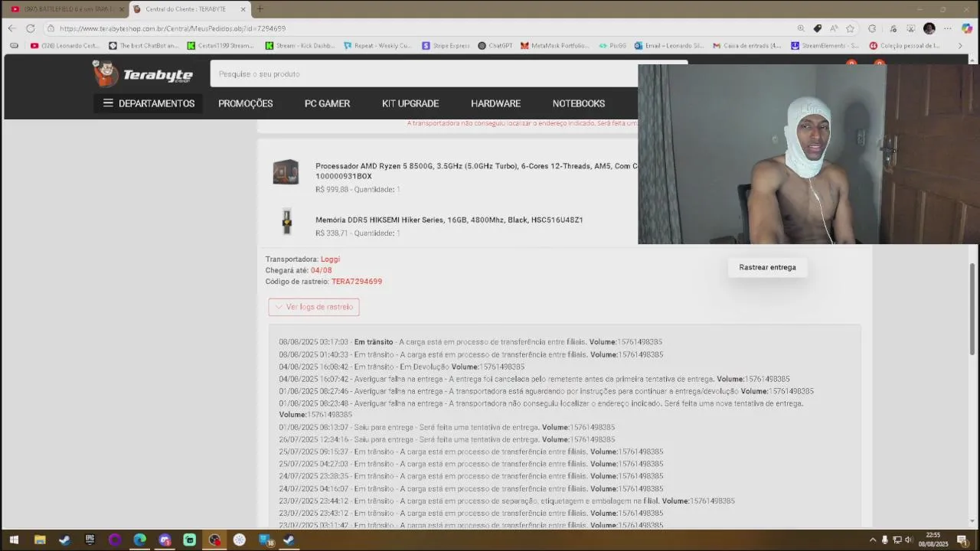Open the MetaMask Portfolio bookmark
980x551 pixels.
(x=555, y=46)
